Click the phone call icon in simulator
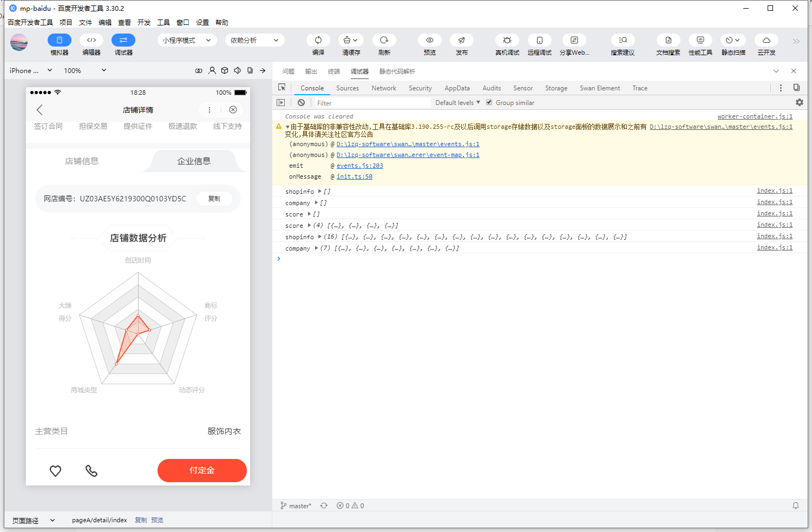 click(x=91, y=471)
